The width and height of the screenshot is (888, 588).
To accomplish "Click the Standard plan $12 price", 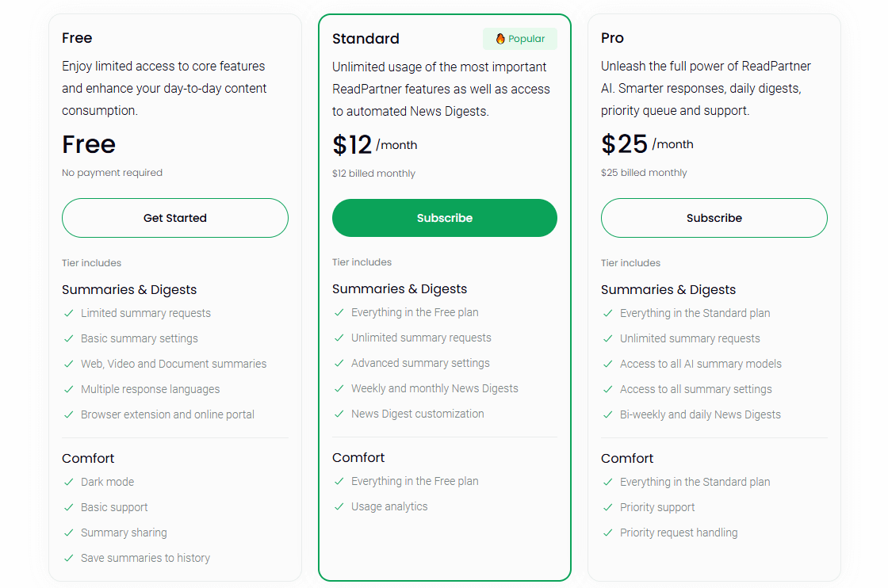I will (x=352, y=145).
